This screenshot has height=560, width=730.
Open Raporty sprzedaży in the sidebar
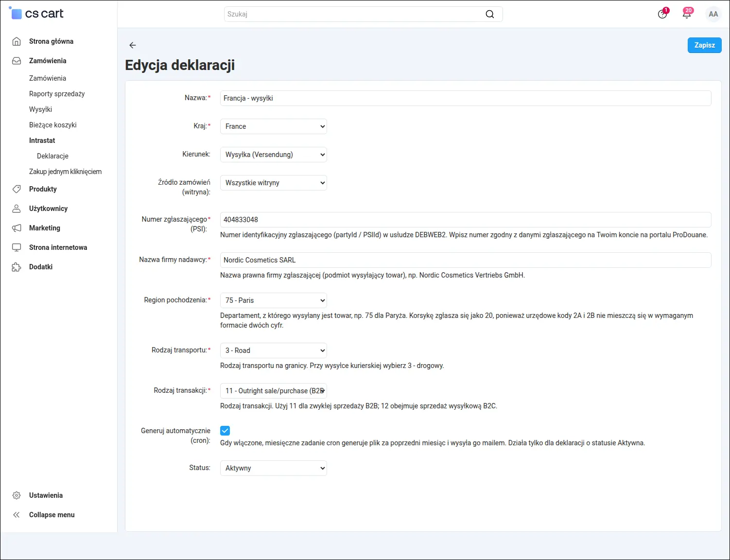pos(57,94)
